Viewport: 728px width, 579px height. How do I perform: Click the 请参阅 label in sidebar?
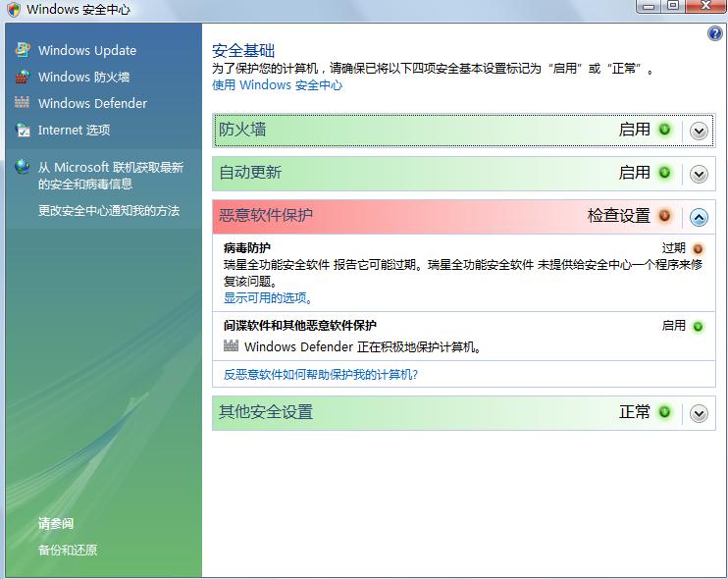coord(56,524)
